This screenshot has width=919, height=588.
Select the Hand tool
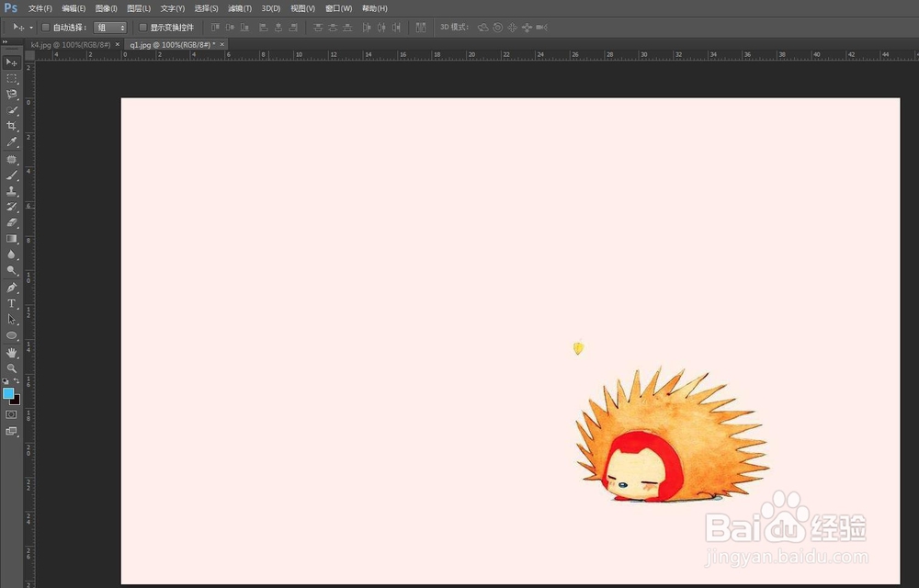(11, 353)
